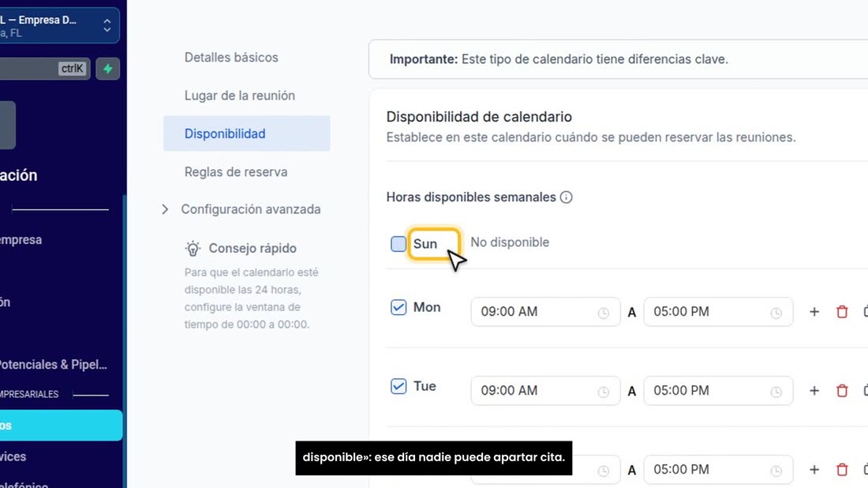This screenshot has width=868, height=488.
Task: Click the Consejo rápido lightbulb icon
Action: tap(193, 248)
